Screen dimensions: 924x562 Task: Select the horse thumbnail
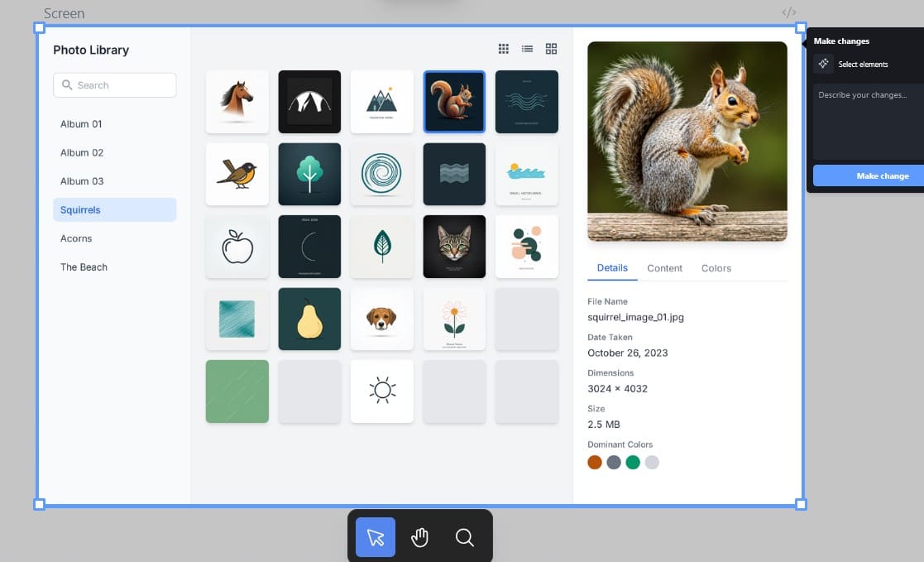(x=237, y=101)
